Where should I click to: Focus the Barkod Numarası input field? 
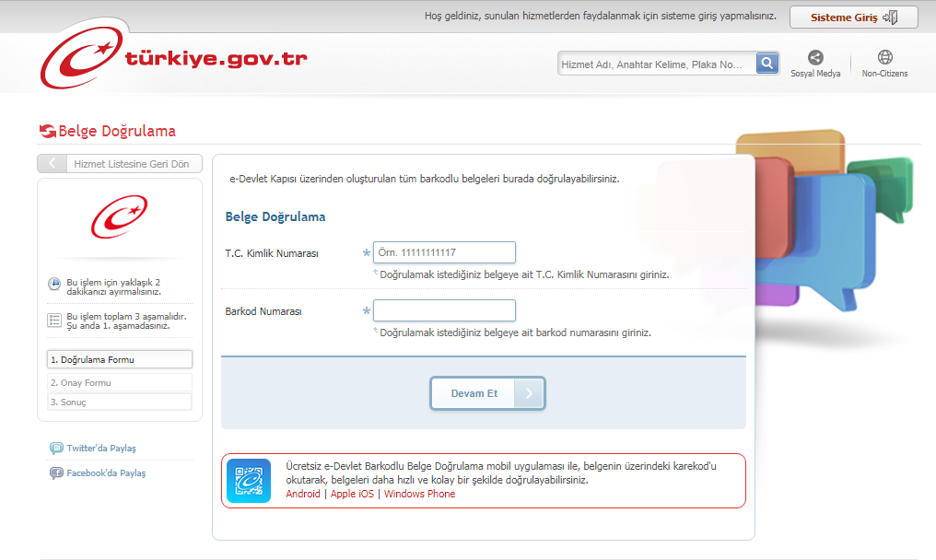tap(444, 310)
